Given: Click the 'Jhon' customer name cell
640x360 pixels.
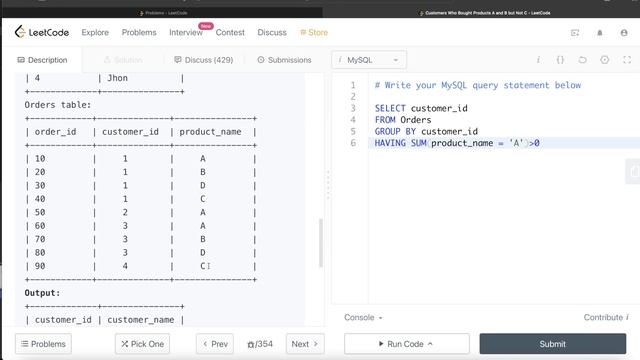Looking at the screenshot, I should (117, 78).
